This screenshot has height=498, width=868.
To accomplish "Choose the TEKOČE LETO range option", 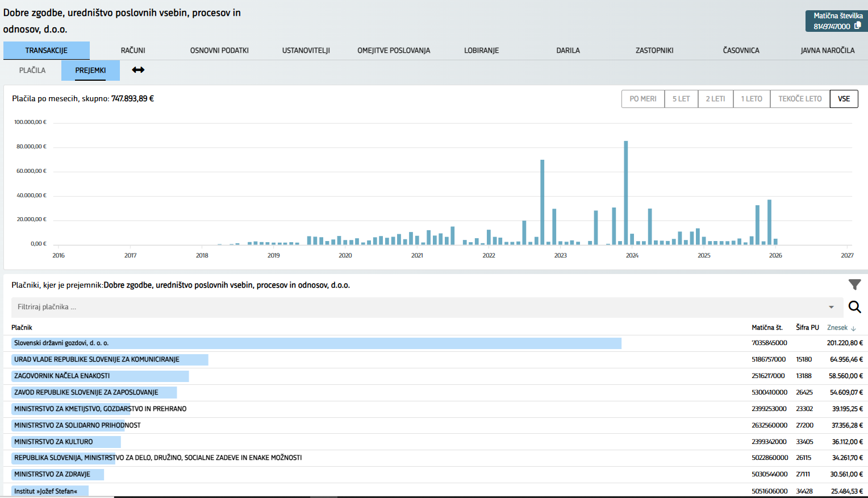I will click(x=799, y=99).
